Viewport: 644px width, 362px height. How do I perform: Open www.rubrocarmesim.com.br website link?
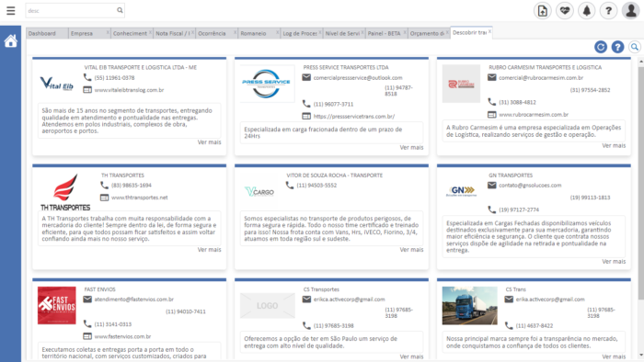(x=534, y=114)
